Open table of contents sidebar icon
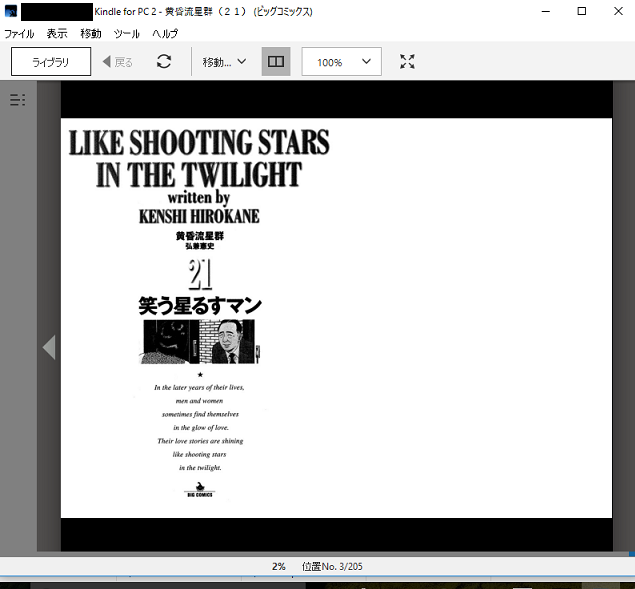Screen dimensions: 635x589 point(17,100)
